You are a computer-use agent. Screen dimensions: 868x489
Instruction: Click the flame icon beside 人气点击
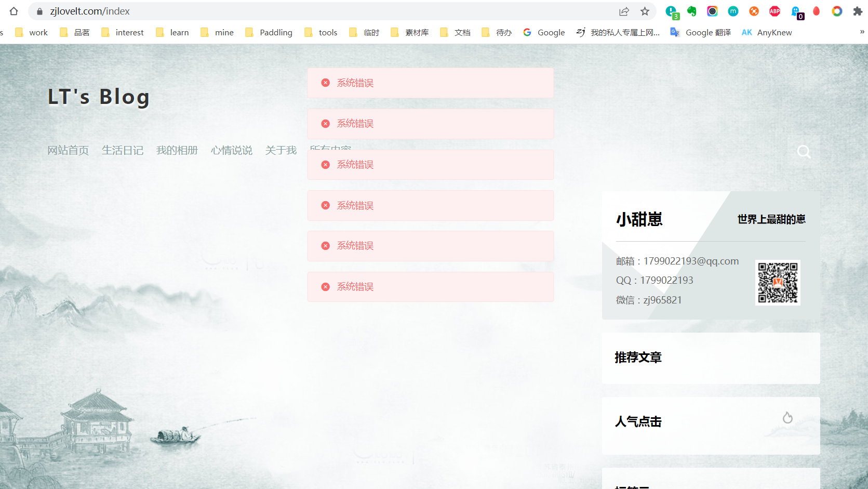[787, 418]
